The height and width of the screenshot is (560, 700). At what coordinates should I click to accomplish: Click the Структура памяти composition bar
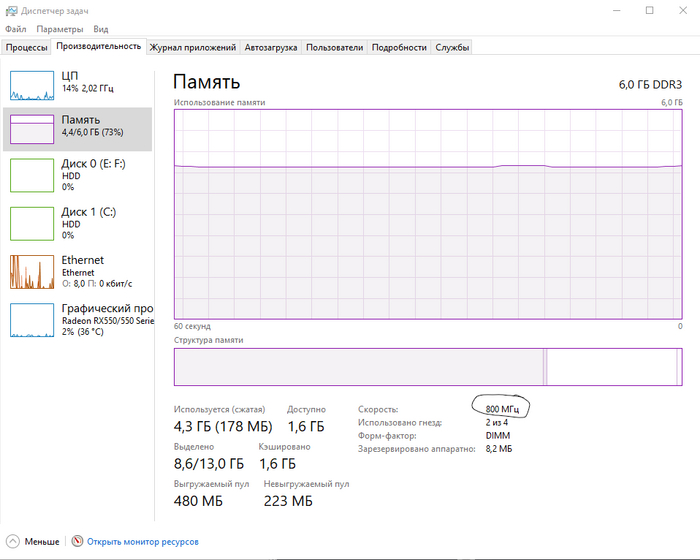coord(428,367)
